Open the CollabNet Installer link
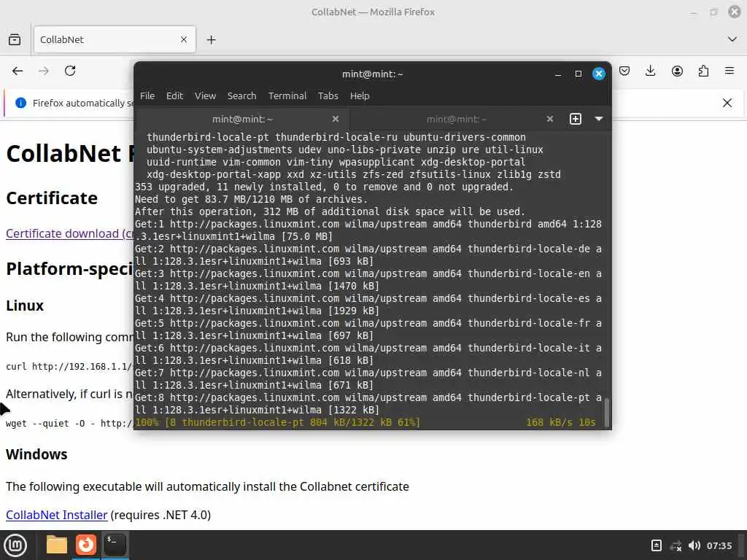The image size is (747, 560). [x=57, y=515]
